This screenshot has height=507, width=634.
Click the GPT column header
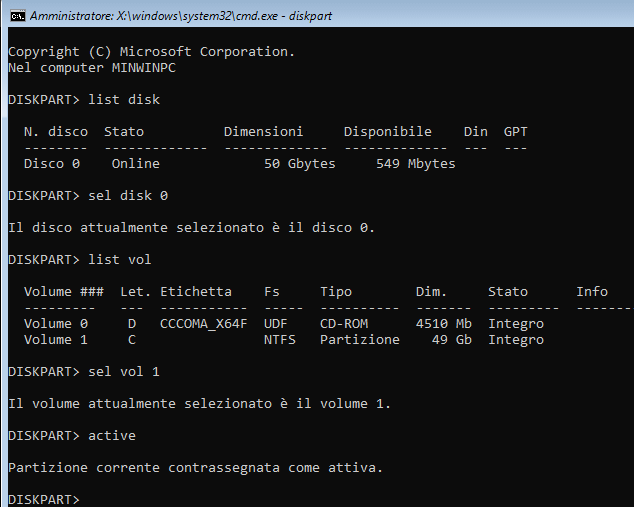(515, 131)
